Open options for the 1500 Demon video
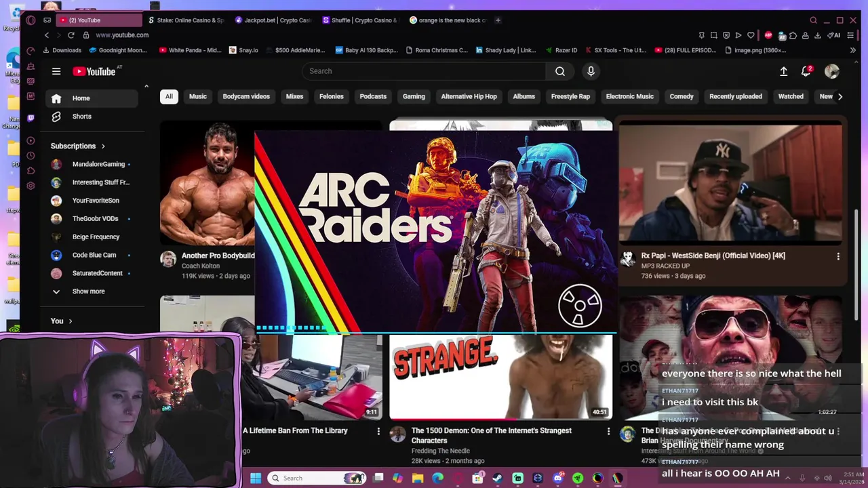The height and width of the screenshot is (488, 868). 608,431
